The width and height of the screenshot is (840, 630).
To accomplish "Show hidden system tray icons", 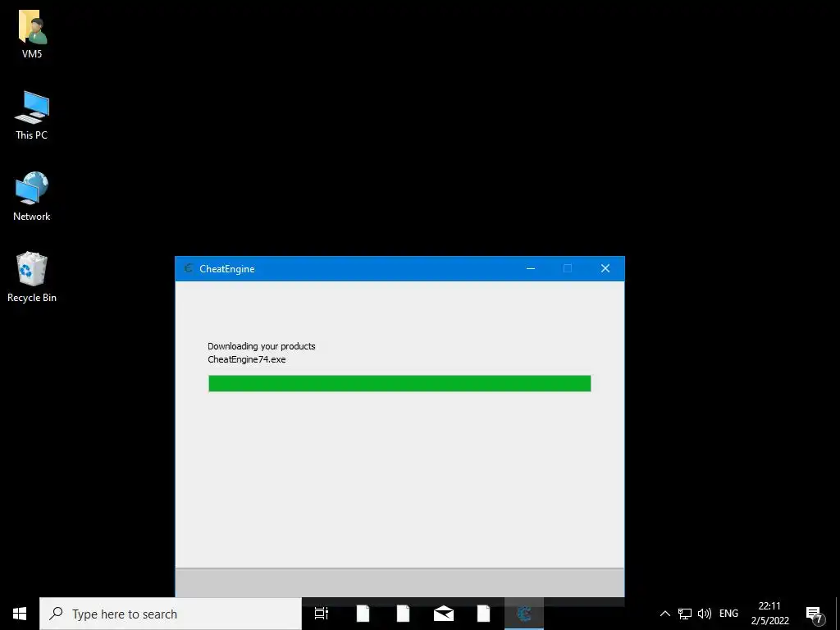I will 664,614.
